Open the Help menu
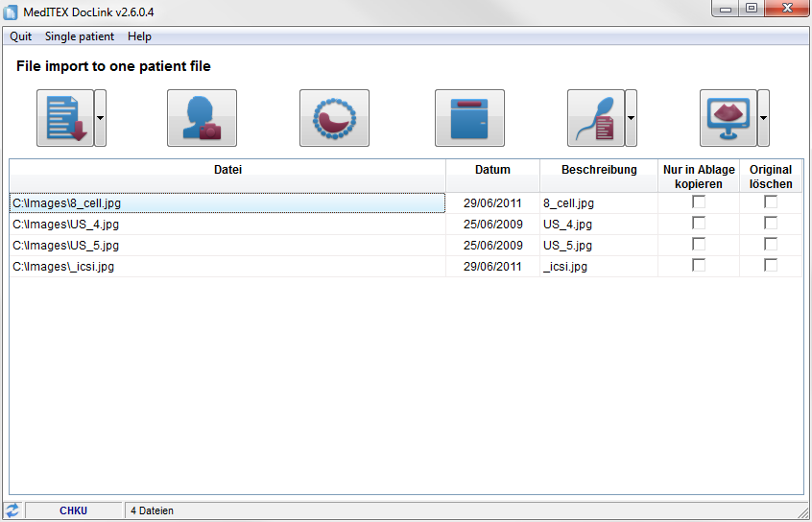 140,36
